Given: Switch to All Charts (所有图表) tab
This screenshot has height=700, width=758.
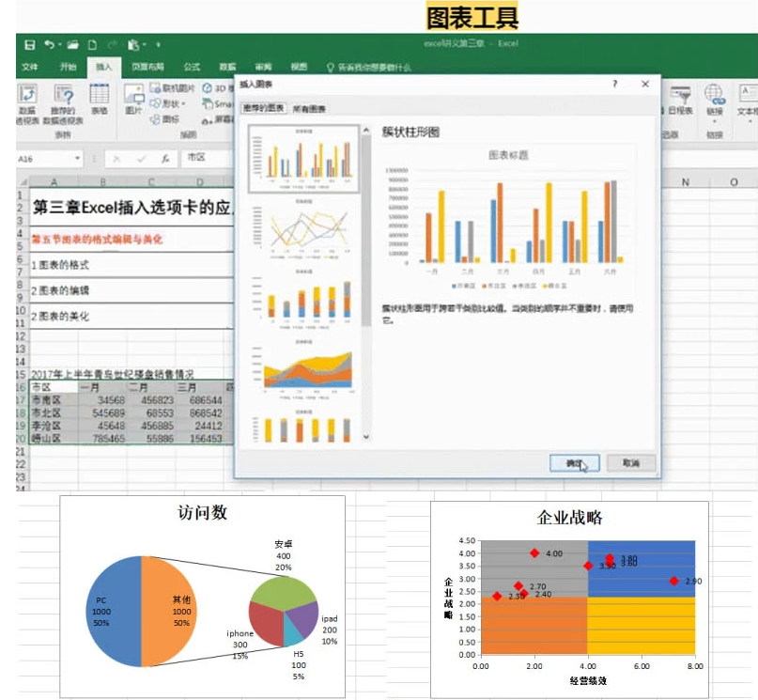Looking at the screenshot, I should (x=310, y=109).
